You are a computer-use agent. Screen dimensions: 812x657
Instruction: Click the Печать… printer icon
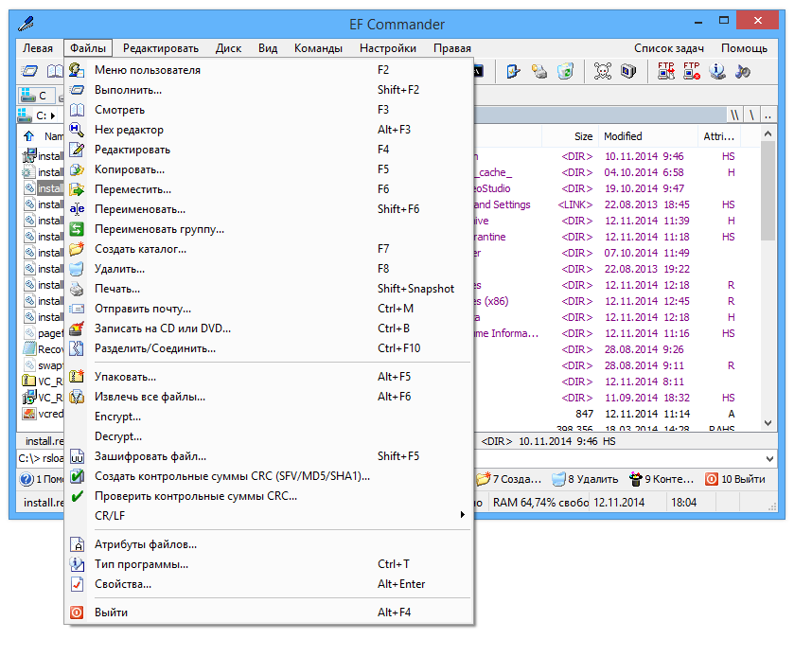[x=78, y=289]
